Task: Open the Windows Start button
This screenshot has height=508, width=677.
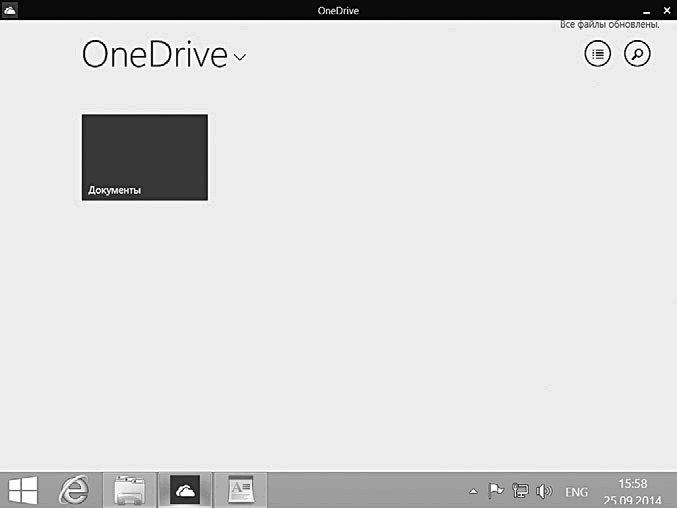Action: tap(23, 490)
